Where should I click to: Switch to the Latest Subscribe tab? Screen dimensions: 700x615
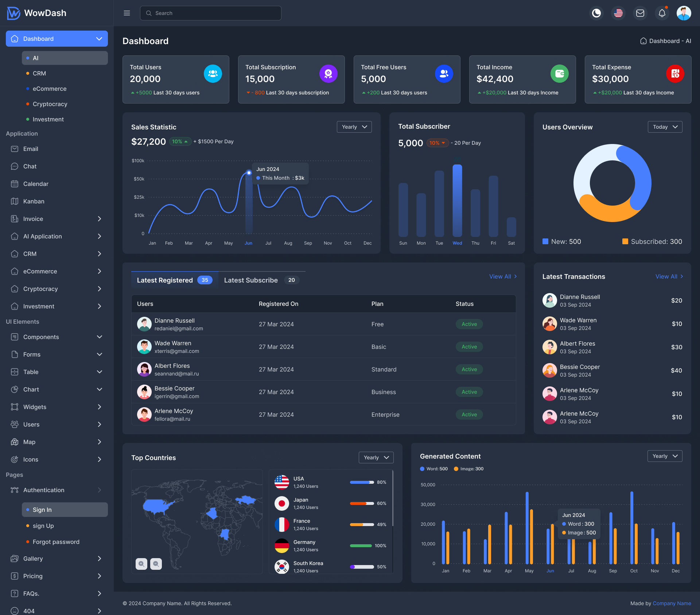[x=251, y=280]
